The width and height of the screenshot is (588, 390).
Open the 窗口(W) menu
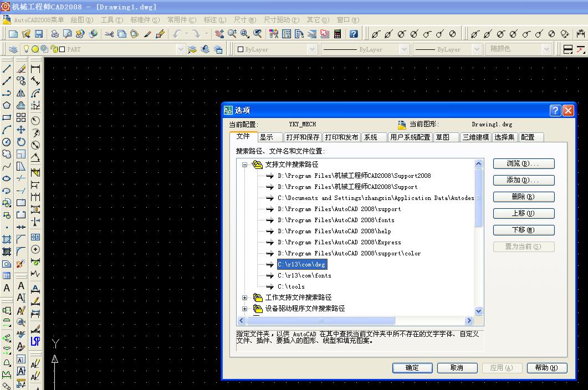[348, 20]
